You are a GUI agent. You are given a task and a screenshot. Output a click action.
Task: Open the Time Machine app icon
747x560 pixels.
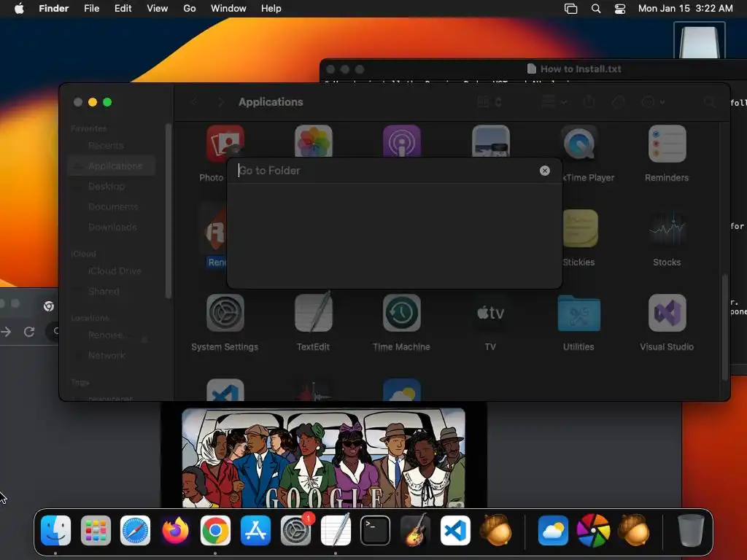402,313
